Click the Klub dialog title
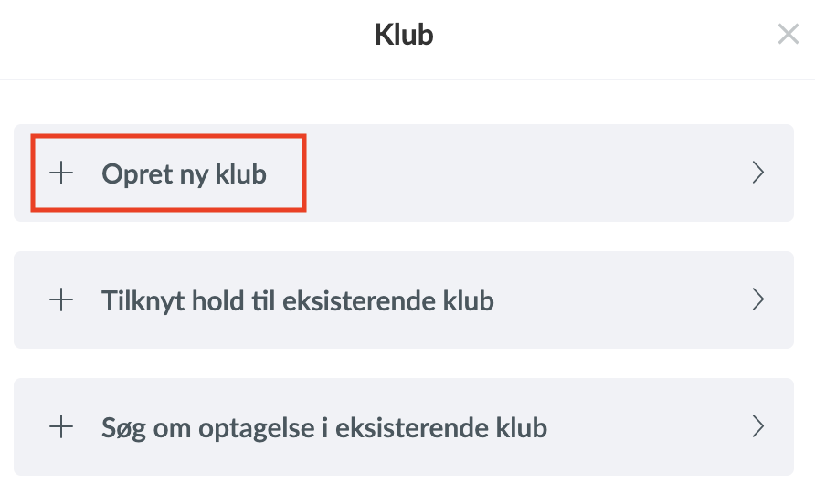The height and width of the screenshot is (504, 815). 404,35
